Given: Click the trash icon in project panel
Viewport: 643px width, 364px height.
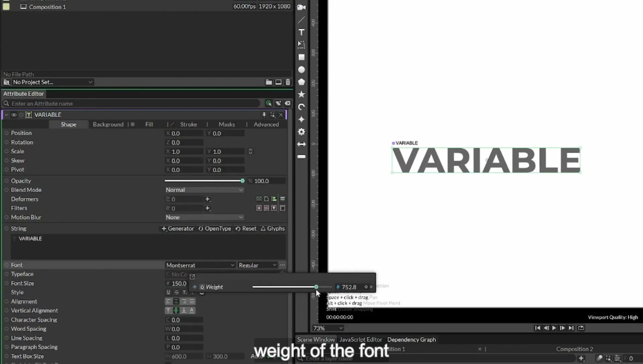Looking at the screenshot, I should click(288, 82).
